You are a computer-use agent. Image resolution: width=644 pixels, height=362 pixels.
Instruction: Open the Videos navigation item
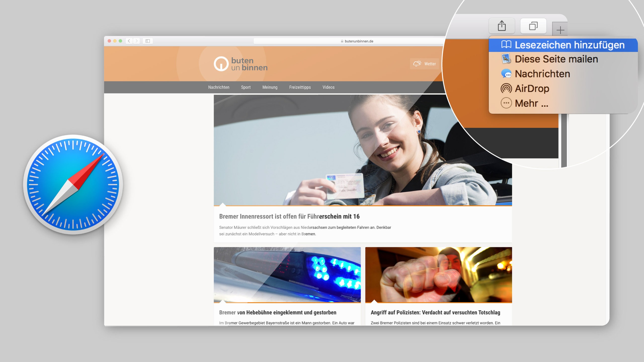coord(329,87)
